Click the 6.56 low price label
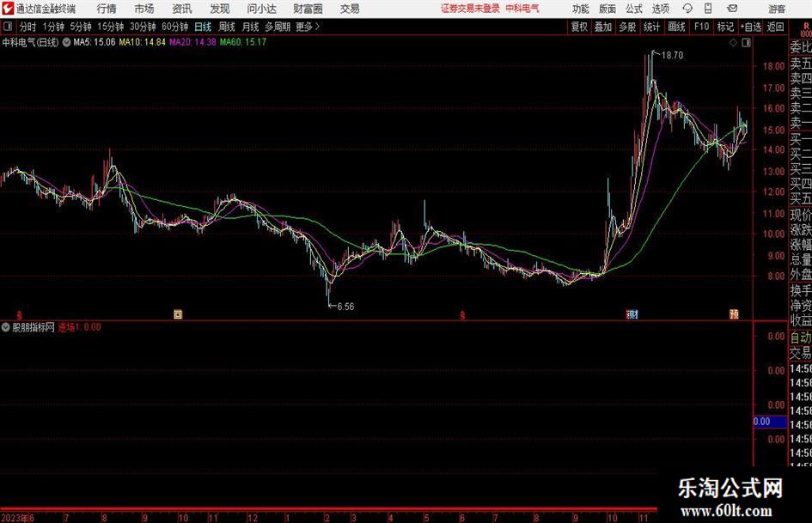This screenshot has width=812, height=523. 345,307
